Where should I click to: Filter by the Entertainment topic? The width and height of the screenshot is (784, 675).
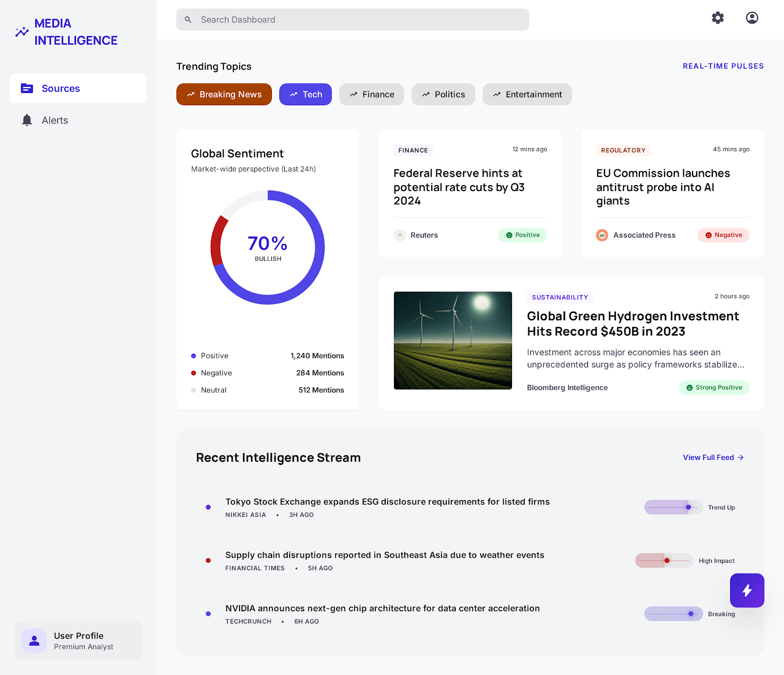[x=527, y=95]
